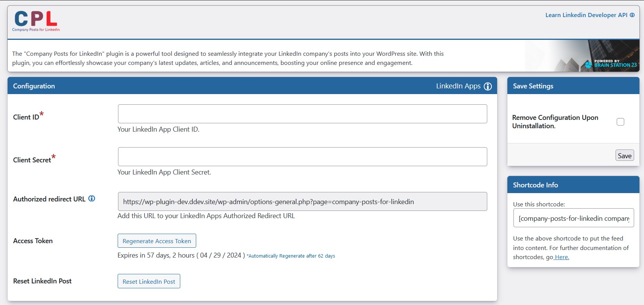Focus the Client ID input field
Viewport: 644px width, 305px height.
tap(302, 114)
